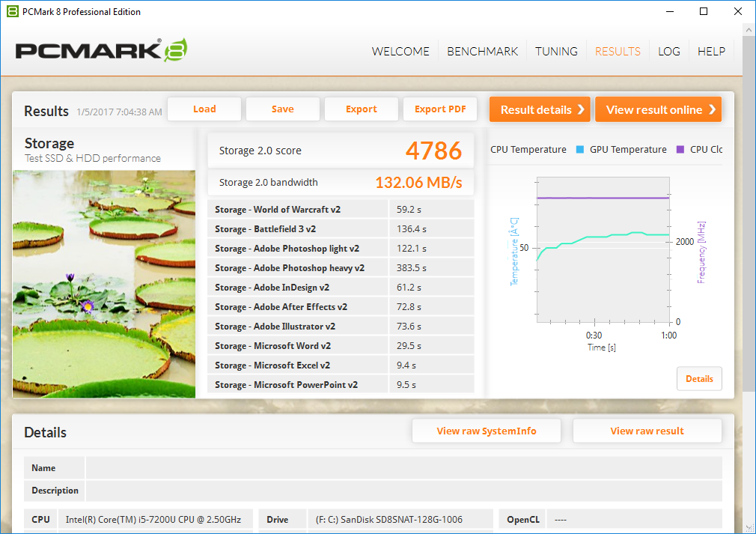Image resolution: width=756 pixels, height=534 pixels.
Task: Click the Load results button
Action: (x=204, y=109)
